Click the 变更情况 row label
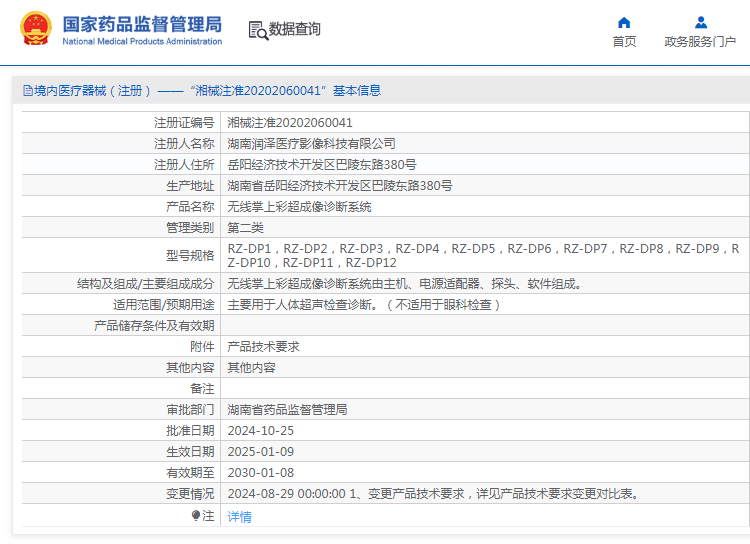Viewport: 750px width, 544px height. (x=190, y=494)
